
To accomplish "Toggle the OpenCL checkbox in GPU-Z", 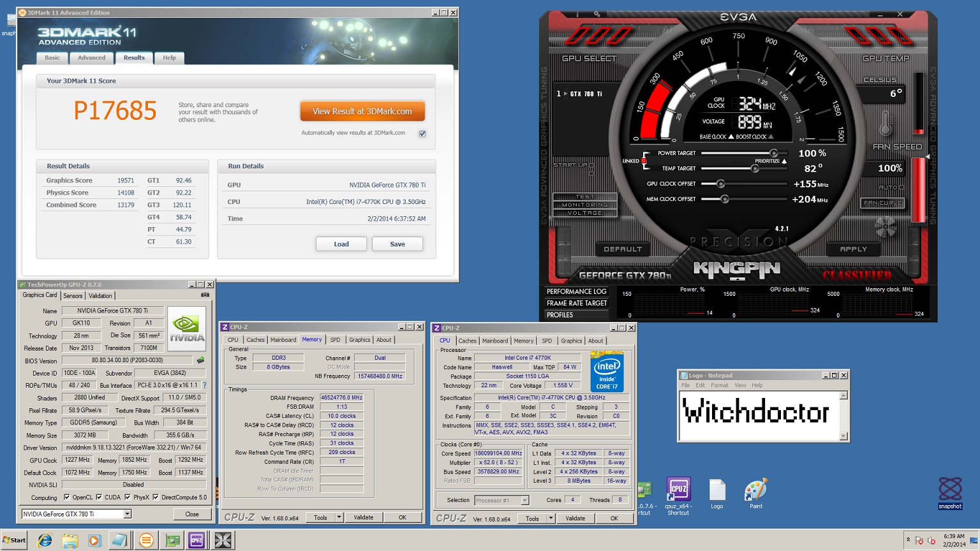I will 67,497.
